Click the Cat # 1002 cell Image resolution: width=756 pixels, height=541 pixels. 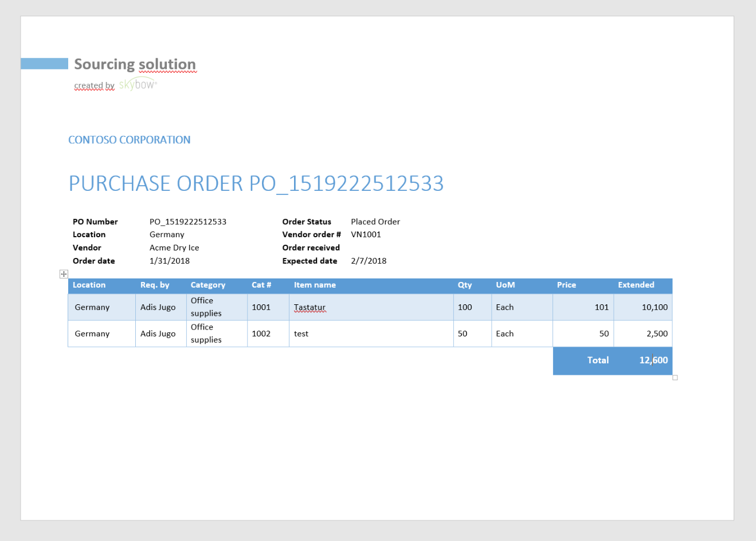[x=261, y=334]
